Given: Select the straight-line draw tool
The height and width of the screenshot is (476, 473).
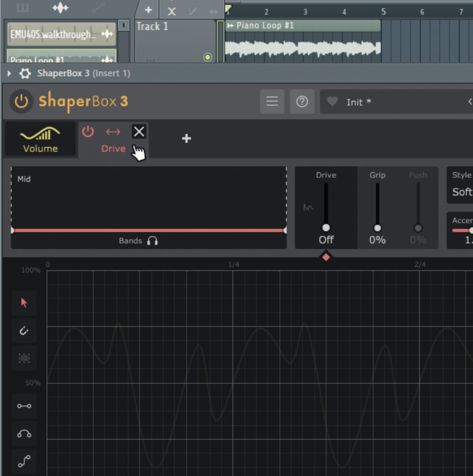Looking at the screenshot, I should [x=24, y=406].
